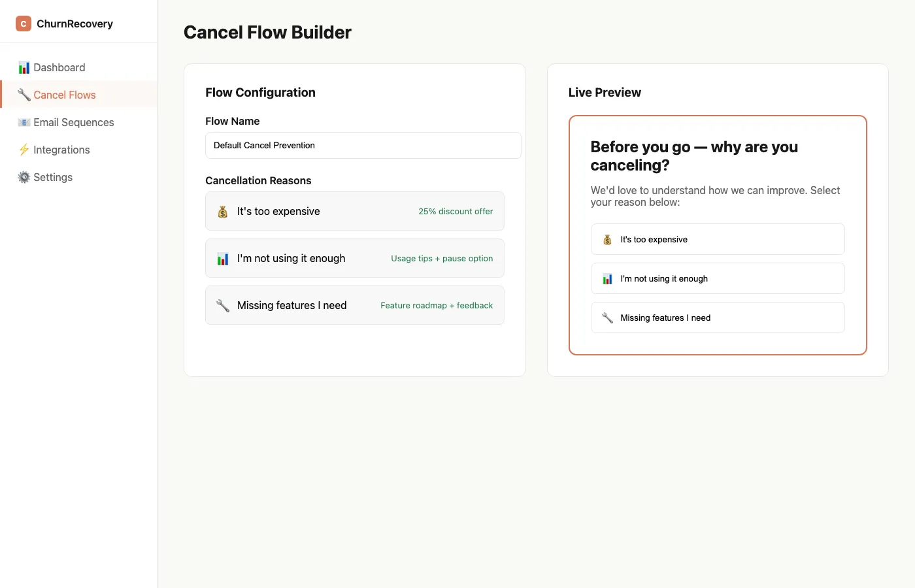The height and width of the screenshot is (588, 915).
Task: Click chart icon beside 'I'm not using it enough' config row
Action: (x=223, y=259)
